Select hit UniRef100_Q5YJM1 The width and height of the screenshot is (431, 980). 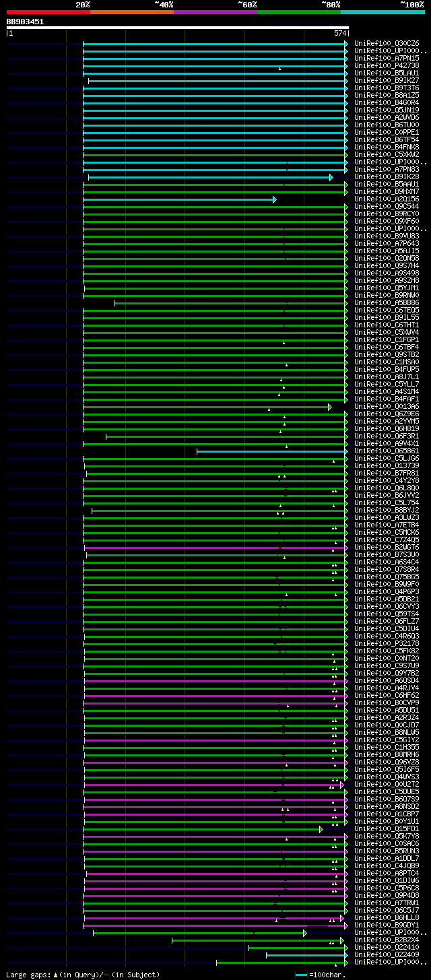(387, 288)
